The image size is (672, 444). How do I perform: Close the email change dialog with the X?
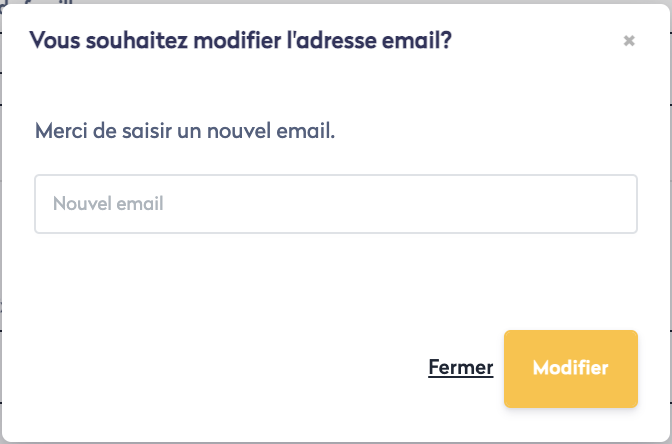(629, 41)
